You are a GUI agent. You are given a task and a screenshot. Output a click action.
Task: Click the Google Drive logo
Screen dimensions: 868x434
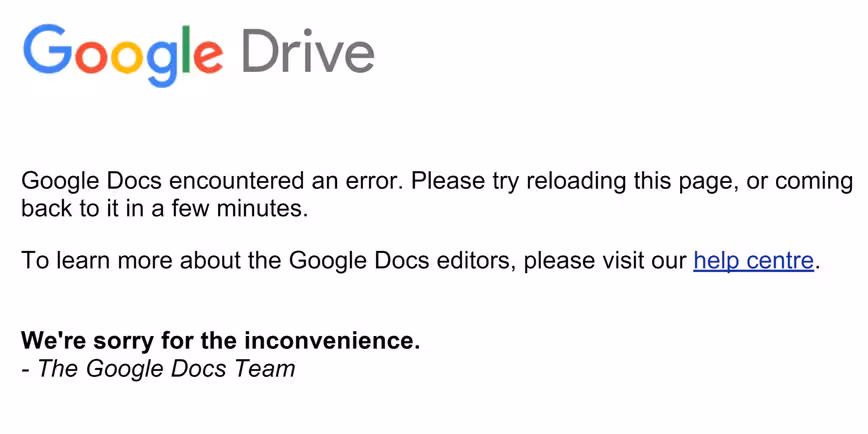(x=198, y=55)
